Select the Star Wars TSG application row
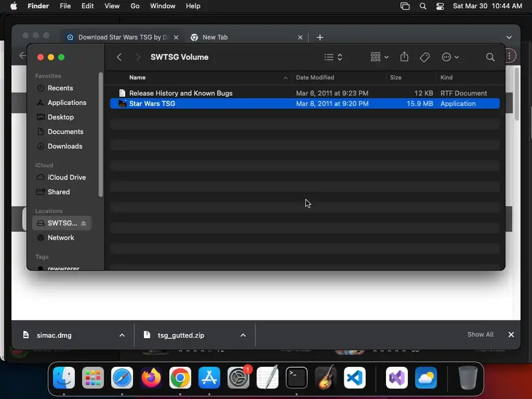Viewport: 532px width, 399px height. [304, 103]
